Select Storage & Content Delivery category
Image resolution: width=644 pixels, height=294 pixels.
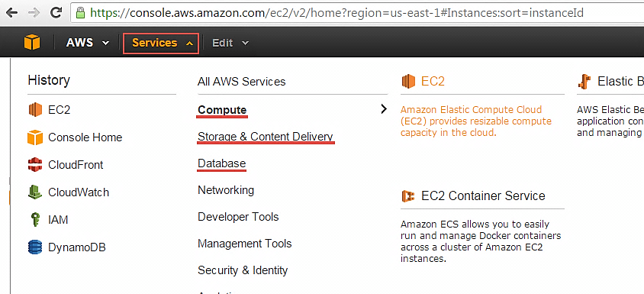[x=266, y=137]
